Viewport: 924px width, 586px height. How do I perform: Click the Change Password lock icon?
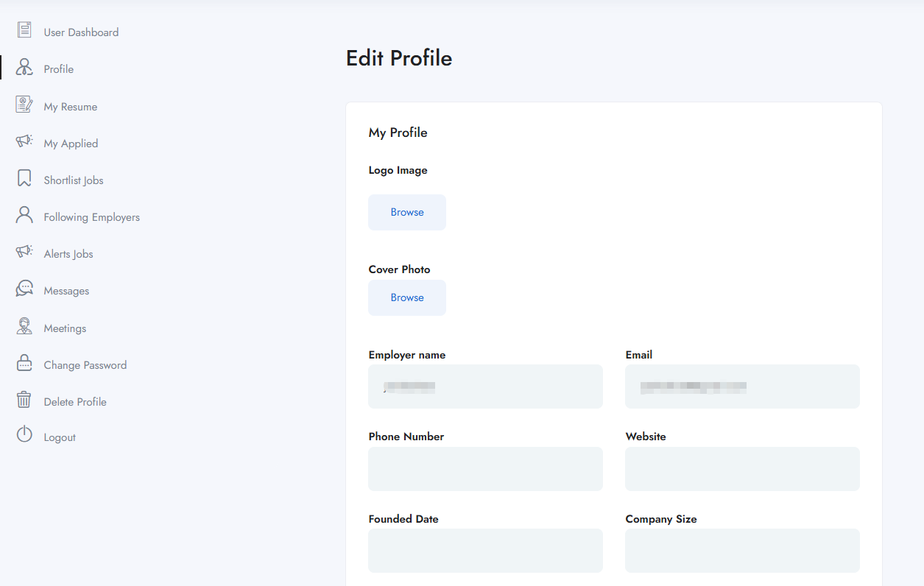click(x=24, y=363)
